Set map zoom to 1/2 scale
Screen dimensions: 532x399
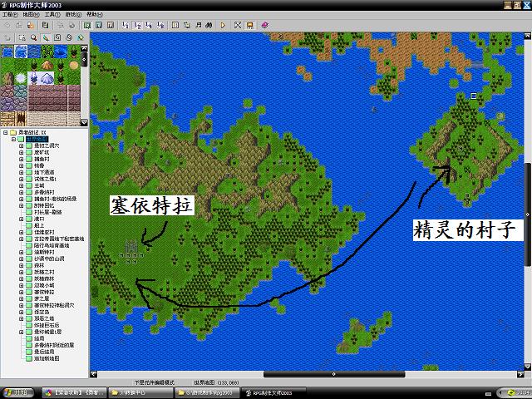[x=137, y=25]
